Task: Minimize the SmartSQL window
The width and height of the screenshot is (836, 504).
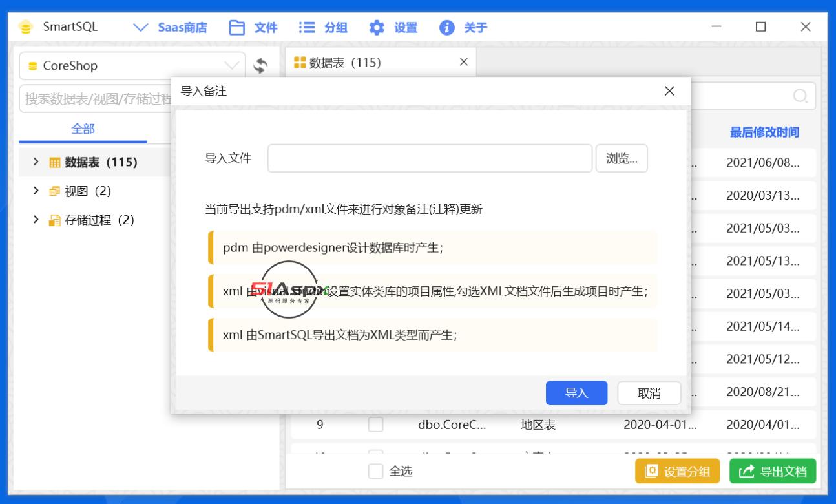Action: [716, 26]
